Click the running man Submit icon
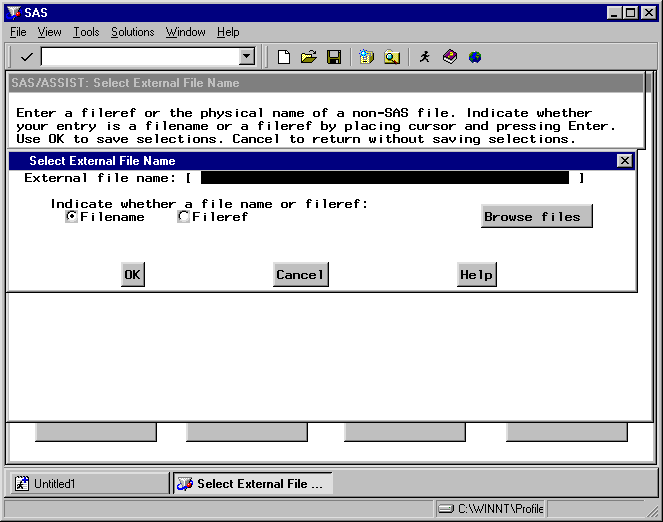Screen dimensions: 663x522 point(425,57)
